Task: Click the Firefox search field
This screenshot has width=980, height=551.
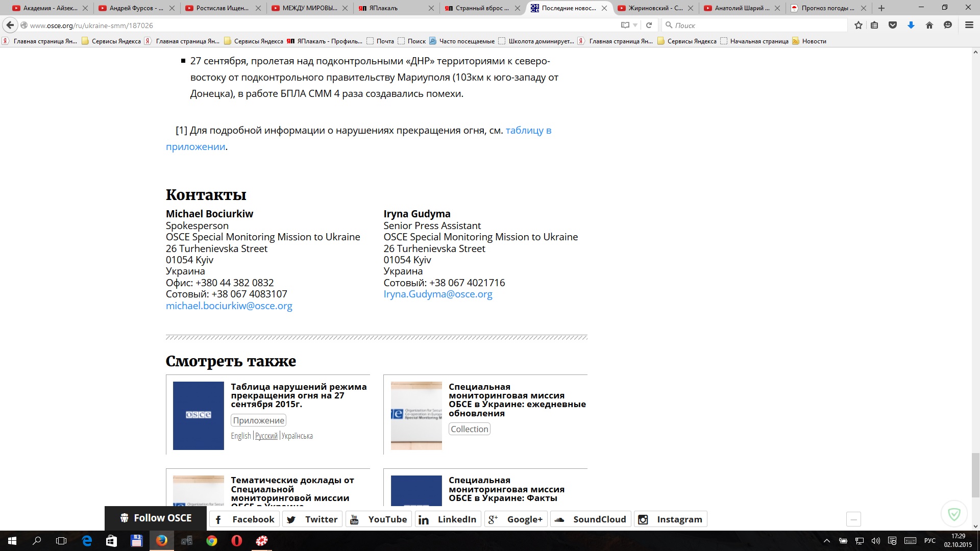Action: [x=754, y=25]
